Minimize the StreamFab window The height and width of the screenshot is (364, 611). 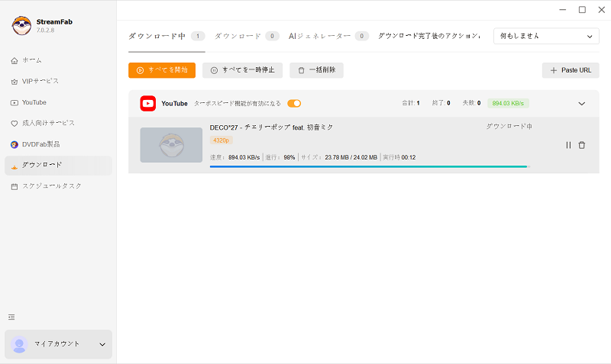click(563, 10)
